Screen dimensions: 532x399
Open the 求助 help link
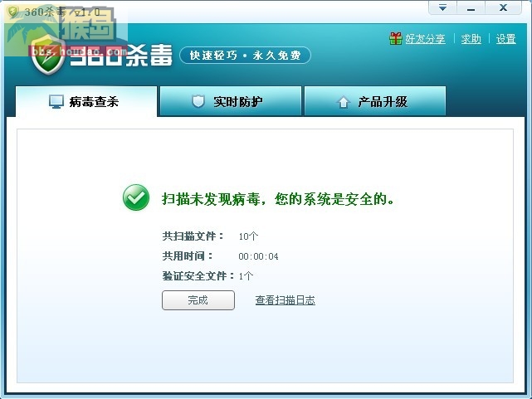click(x=471, y=39)
